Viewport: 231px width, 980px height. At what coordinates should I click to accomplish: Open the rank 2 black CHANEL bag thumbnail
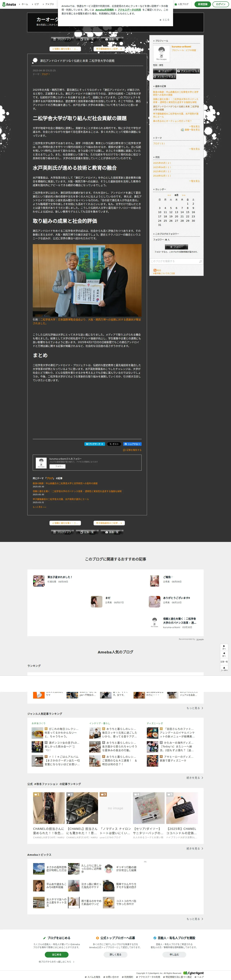pos(82,808)
